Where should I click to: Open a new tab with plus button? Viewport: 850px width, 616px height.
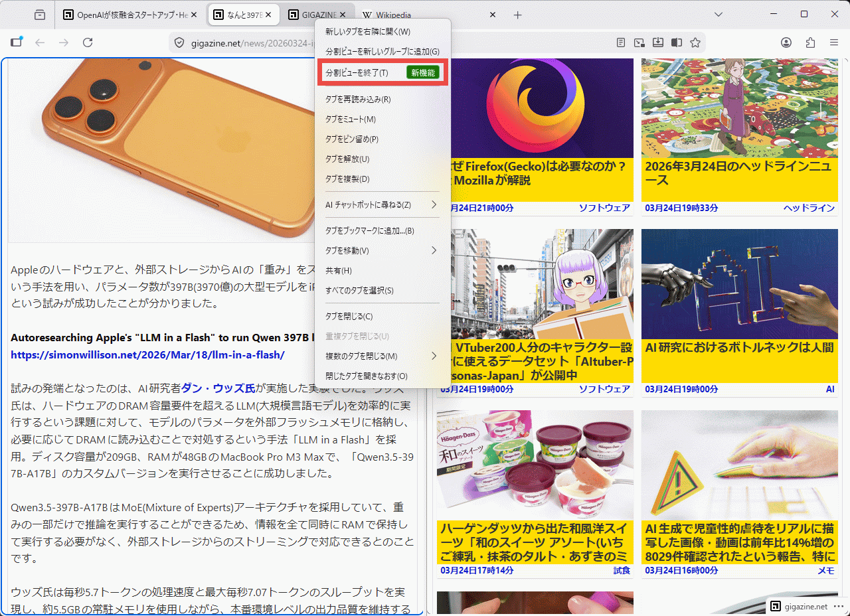518,15
